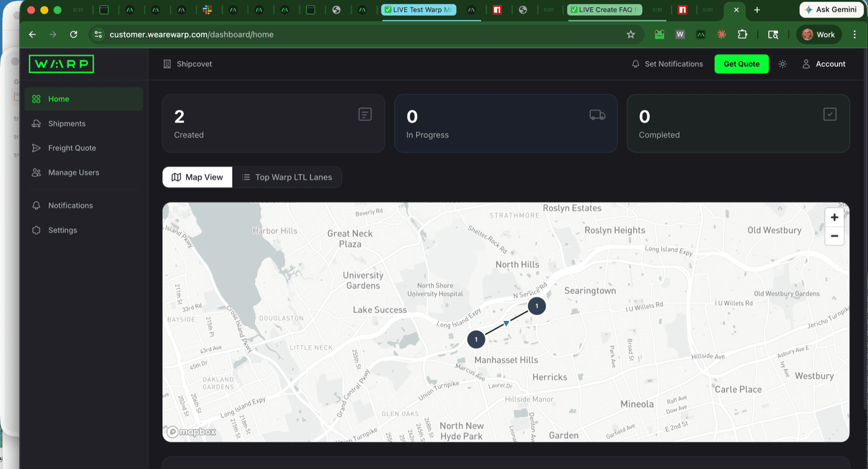This screenshot has width=868, height=469.
Task: Open the Account menu
Action: (x=824, y=64)
